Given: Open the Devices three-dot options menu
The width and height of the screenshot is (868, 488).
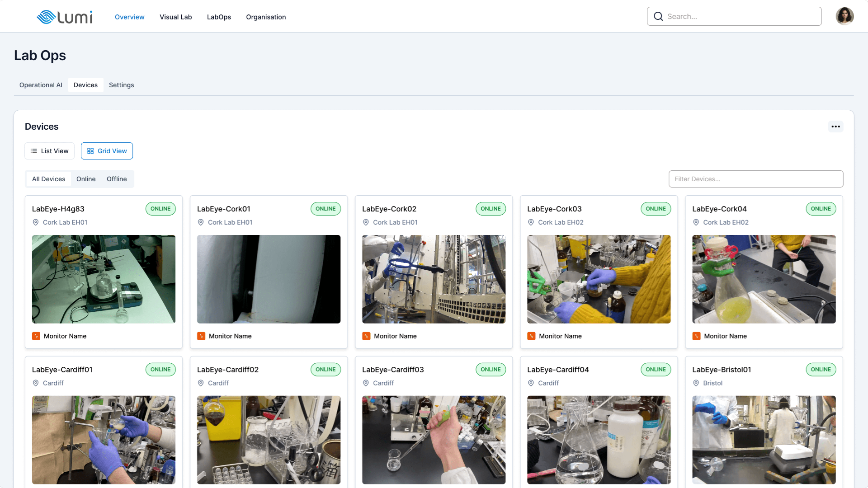Looking at the screenshot, I should (x=835, y=127).
